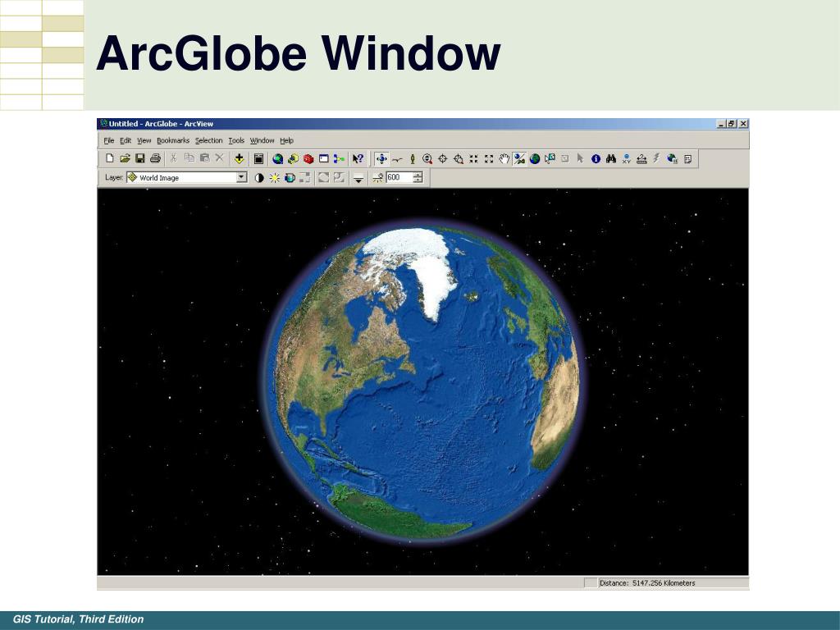Open the Help menu
840x630 pixels.
pos(286,140)
